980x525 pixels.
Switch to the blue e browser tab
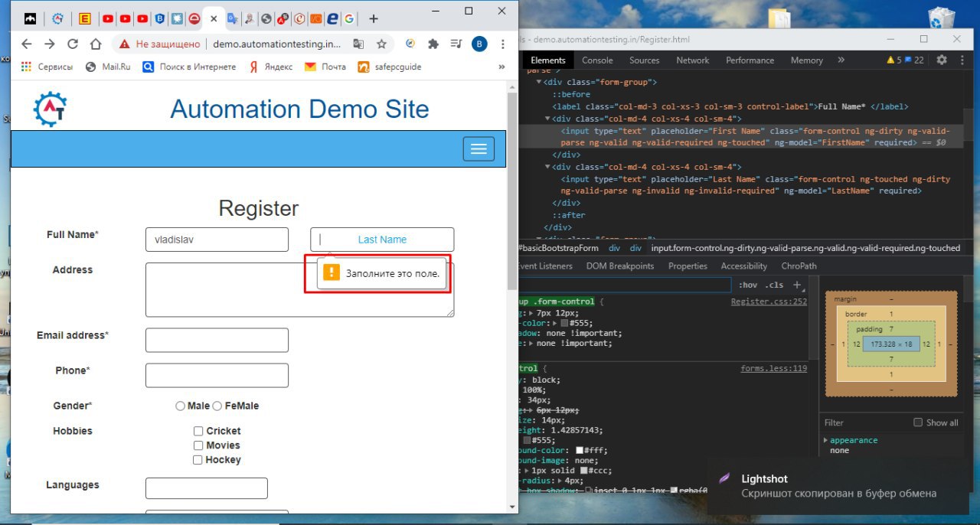332,18
